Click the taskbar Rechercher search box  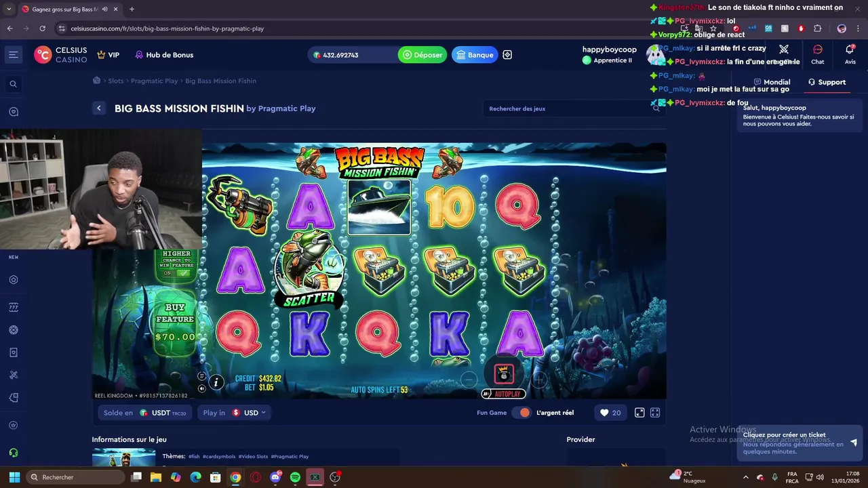[75, 477]
